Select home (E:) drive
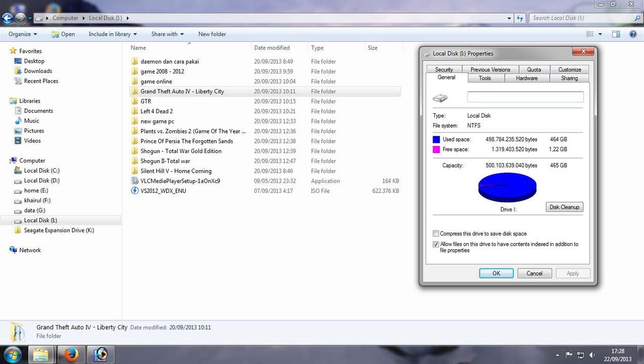 click(36, 190)
